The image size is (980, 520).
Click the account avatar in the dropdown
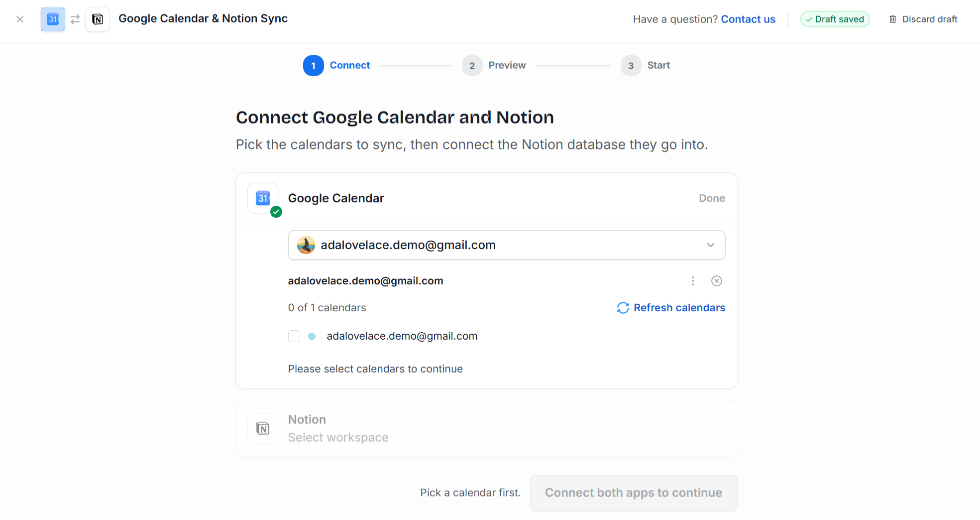pyautogui.click(x=306, y=245)
